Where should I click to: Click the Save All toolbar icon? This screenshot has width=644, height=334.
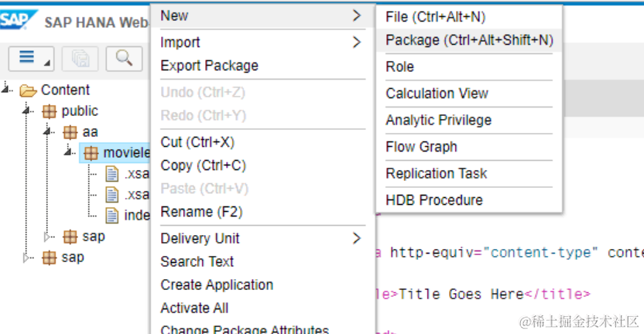(x=81, y=58)
